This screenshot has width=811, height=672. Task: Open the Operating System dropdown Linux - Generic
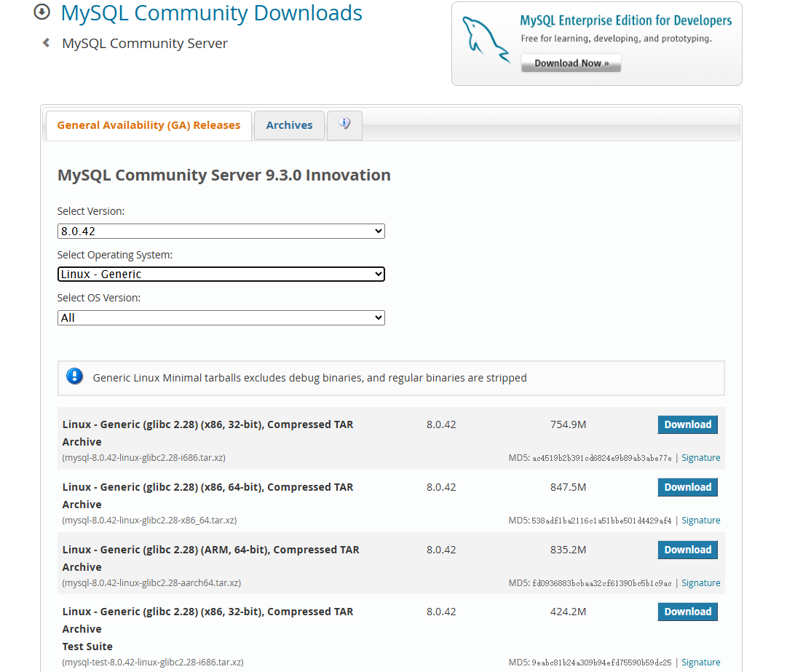pyautogui.click(x=221, y=274)
